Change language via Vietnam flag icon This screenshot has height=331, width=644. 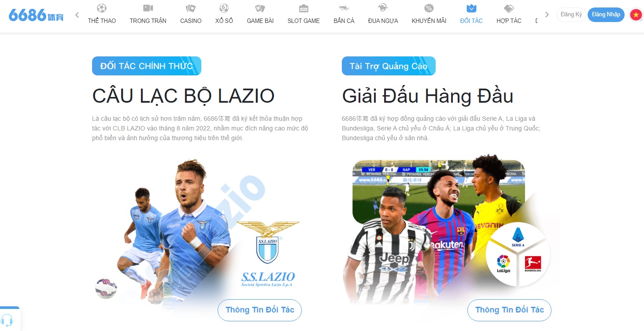pos(636,15)
